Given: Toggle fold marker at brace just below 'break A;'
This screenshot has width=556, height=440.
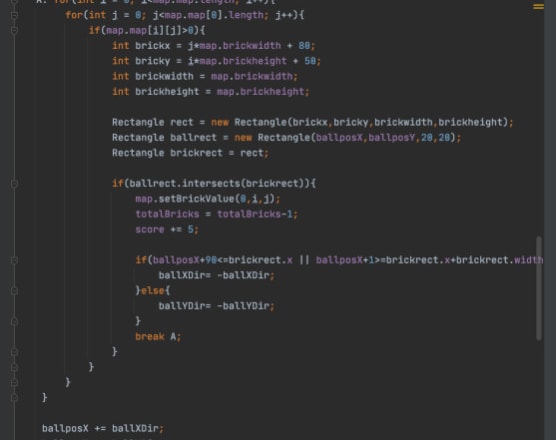Looking at the screenshot, I should [14, 352].
